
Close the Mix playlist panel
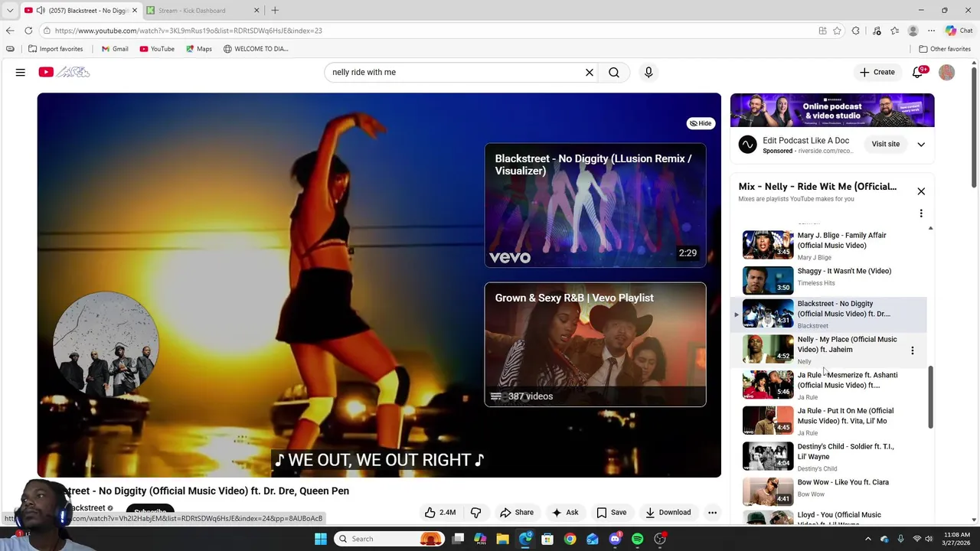(x=921, y=191)
